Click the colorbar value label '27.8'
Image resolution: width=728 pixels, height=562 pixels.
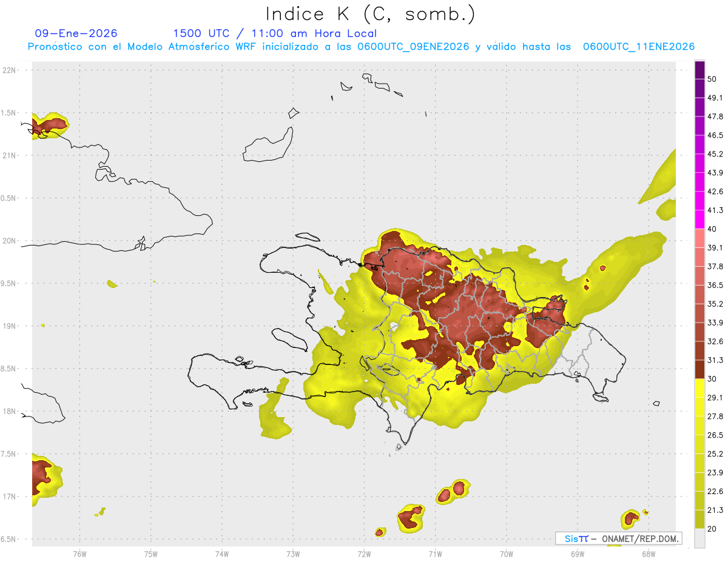(715, 416)
